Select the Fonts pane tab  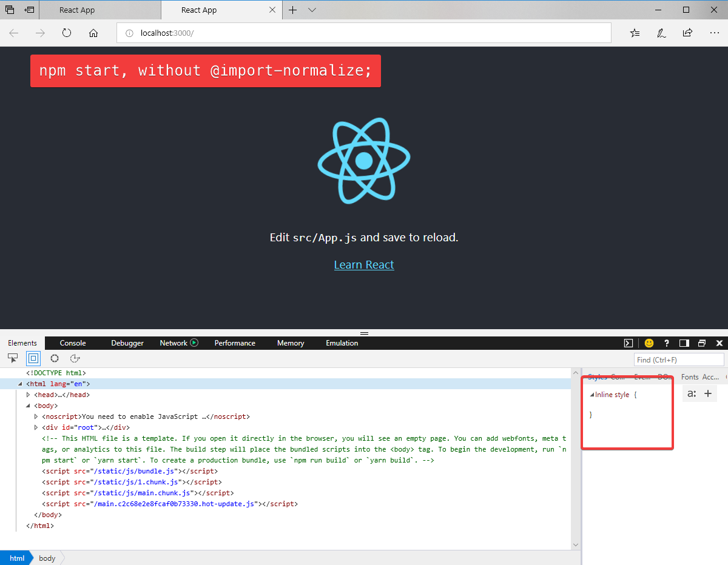pyautogui.click(x=690, y=377)
